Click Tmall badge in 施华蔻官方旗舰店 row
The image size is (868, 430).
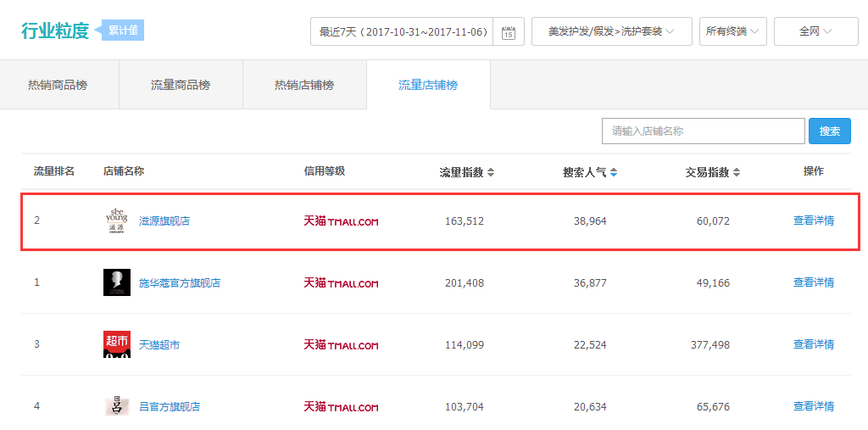pos(341,282)
